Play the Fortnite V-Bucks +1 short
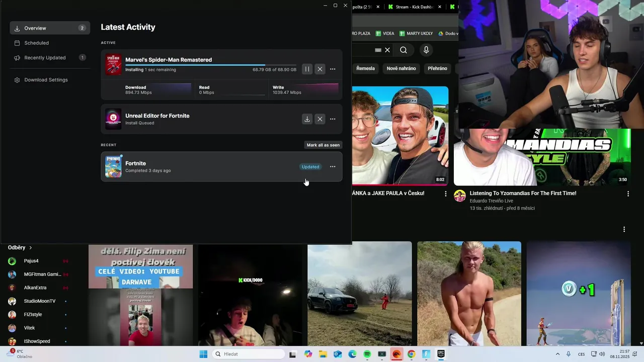The image size is (644, 362). [579, 294]
